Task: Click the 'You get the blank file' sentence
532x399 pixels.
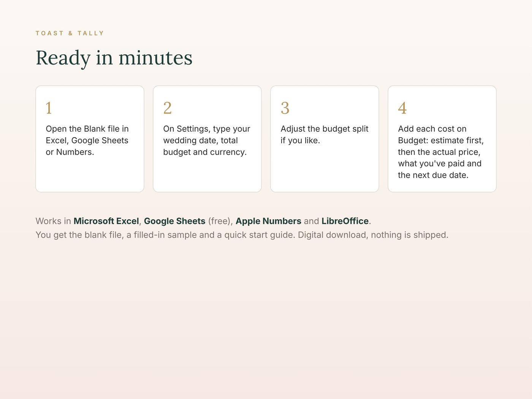Action: tap(242, 235)
